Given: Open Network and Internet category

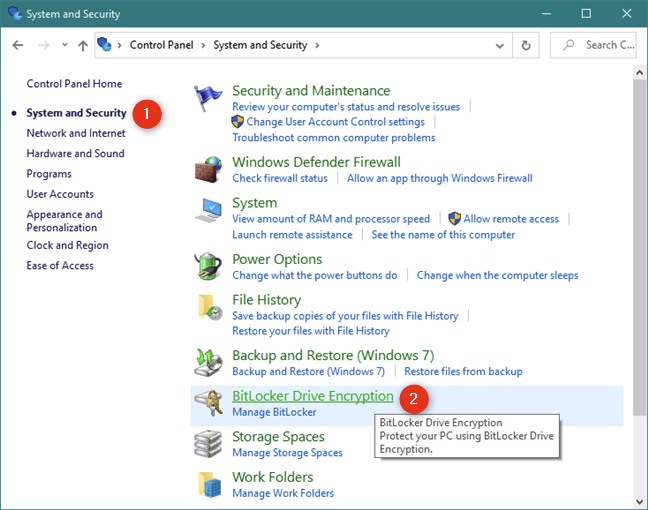Looking at the screenshot, I should pos(76,133).
